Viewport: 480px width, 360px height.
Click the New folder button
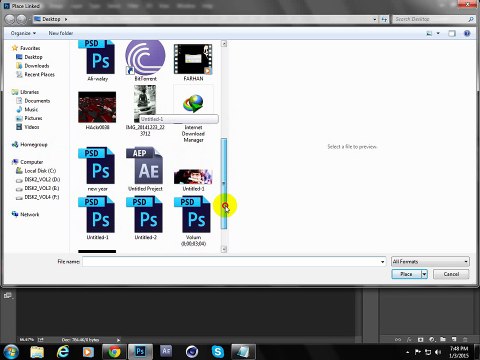tap(61, 33)
